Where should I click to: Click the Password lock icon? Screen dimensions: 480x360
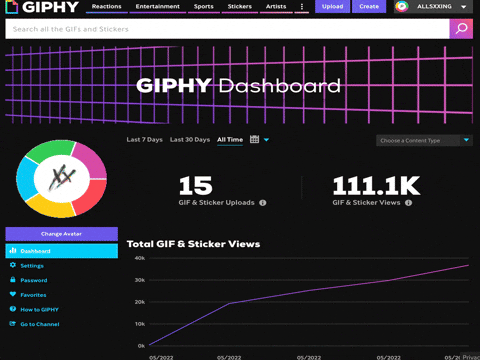(x=13, y=280)
